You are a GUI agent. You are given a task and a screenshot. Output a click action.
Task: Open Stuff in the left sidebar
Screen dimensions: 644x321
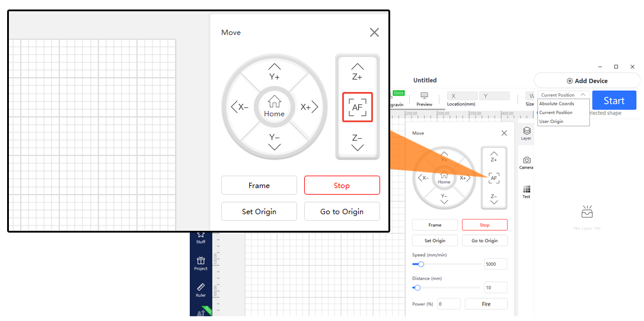200,237
